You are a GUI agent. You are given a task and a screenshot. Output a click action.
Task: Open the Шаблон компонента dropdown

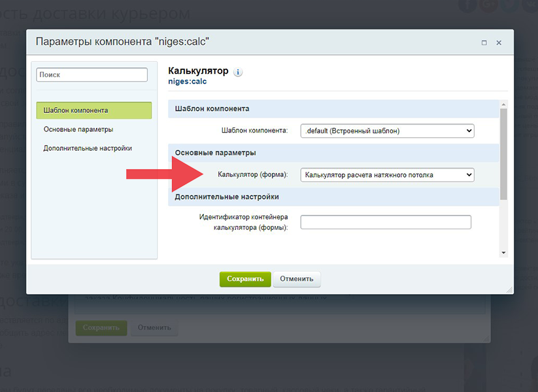point(388,131)
